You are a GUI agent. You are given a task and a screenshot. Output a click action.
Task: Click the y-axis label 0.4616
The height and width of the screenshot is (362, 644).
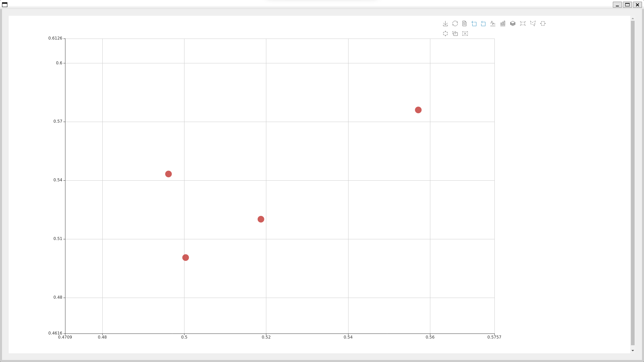pos(55,333)
